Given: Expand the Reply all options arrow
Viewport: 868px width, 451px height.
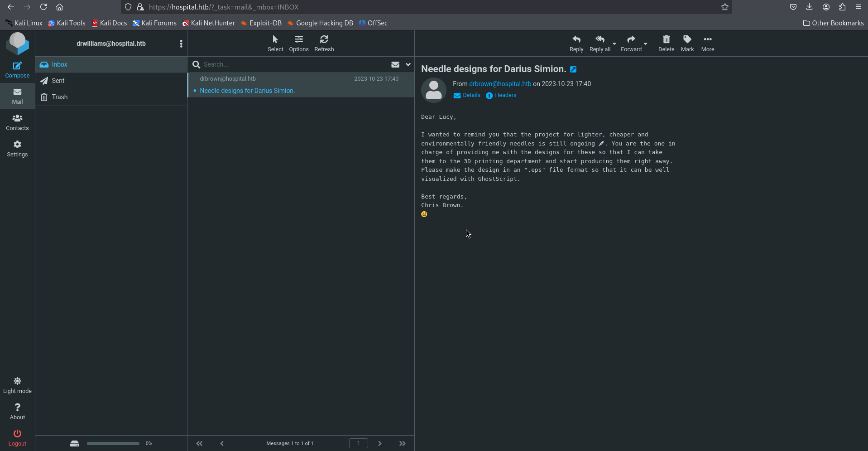Looking at the screenshot, I should pyautogui.click(x=614, y=44).
